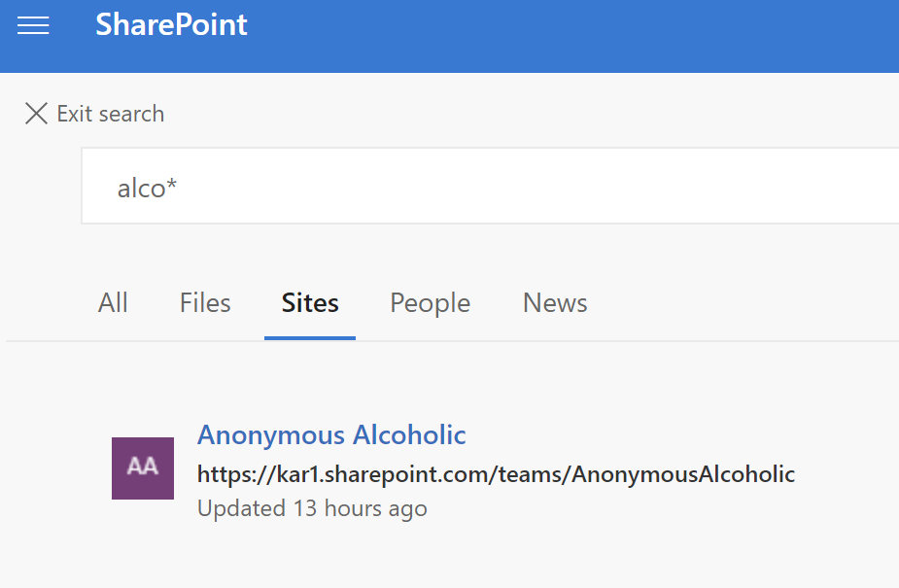899x588 pixels.
Task: Click the X icon beside Exit search
Action: [36, 114]
